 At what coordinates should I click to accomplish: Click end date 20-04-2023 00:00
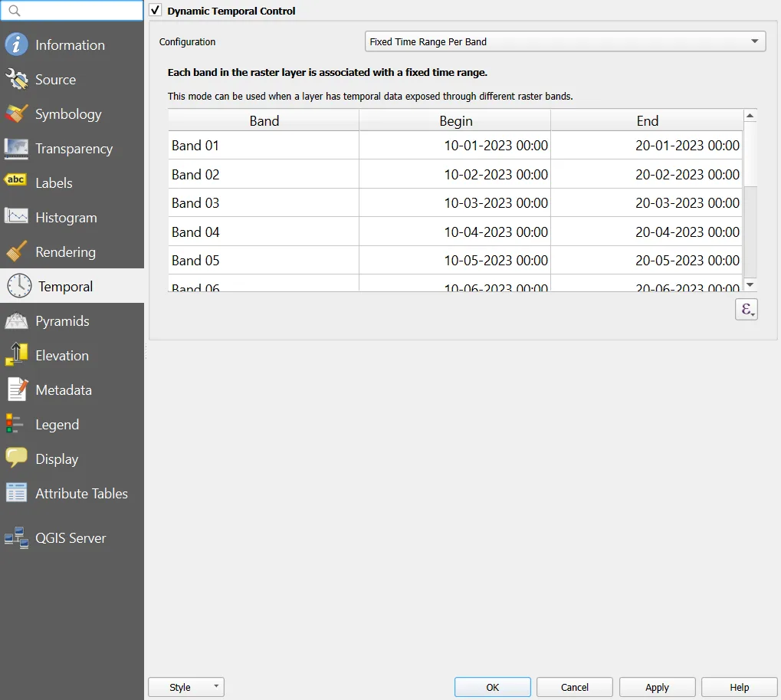click(x=647, y=232)
